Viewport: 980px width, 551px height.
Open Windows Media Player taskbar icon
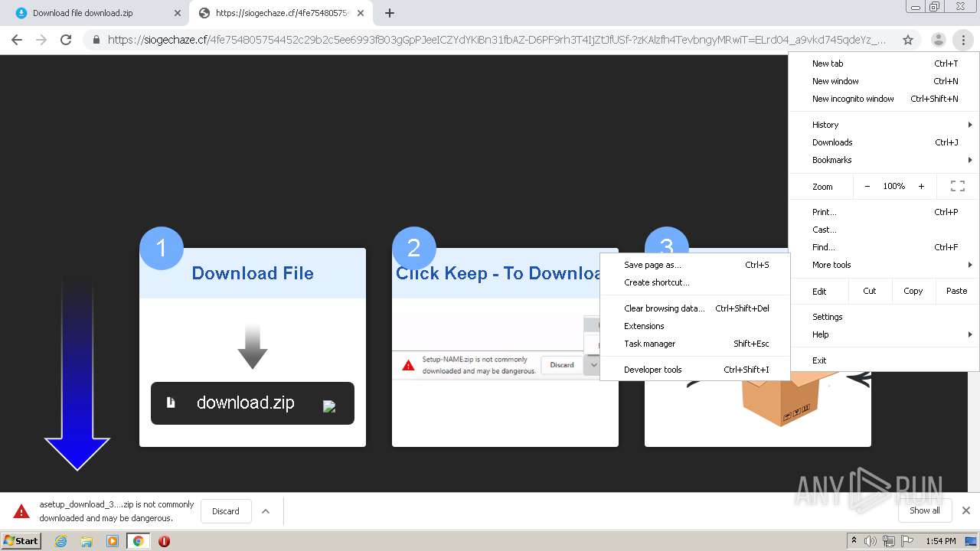(113, 541)
